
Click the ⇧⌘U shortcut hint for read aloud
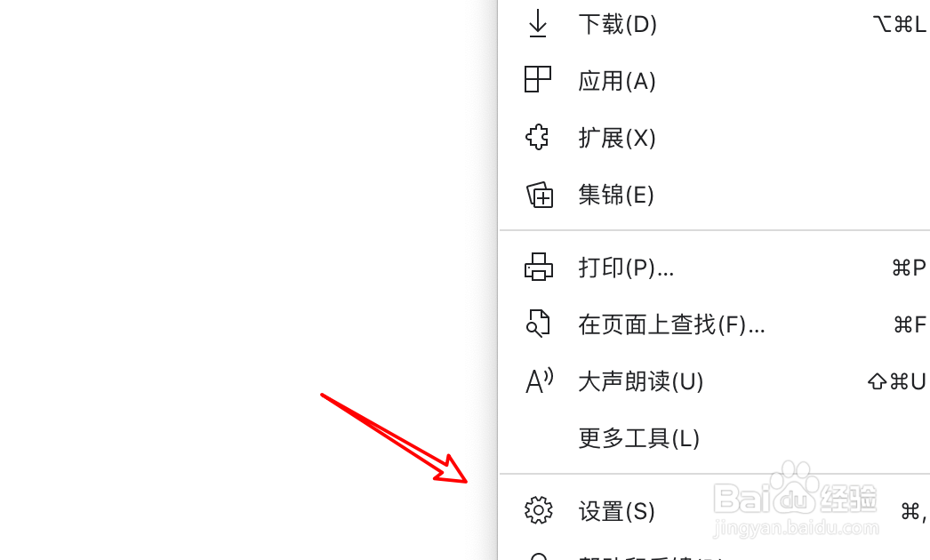pyautogui.click(x=896, y=381)
